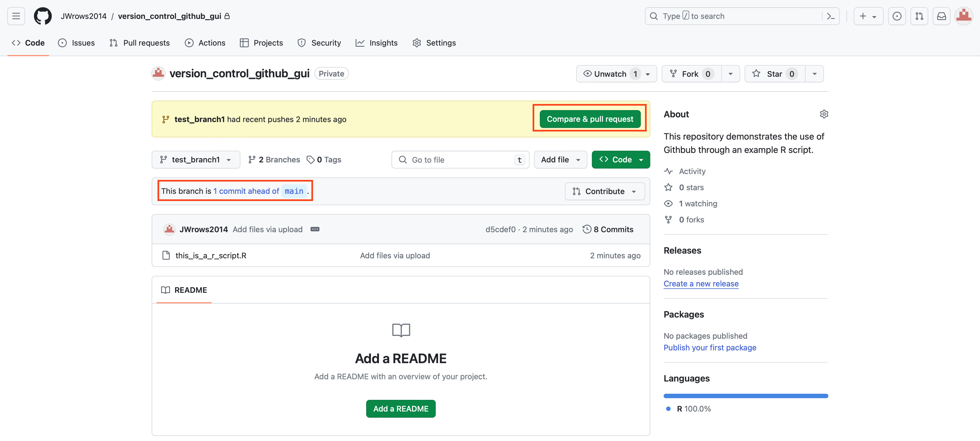Expand the Contribute dropdown

(x=604, y=191)
